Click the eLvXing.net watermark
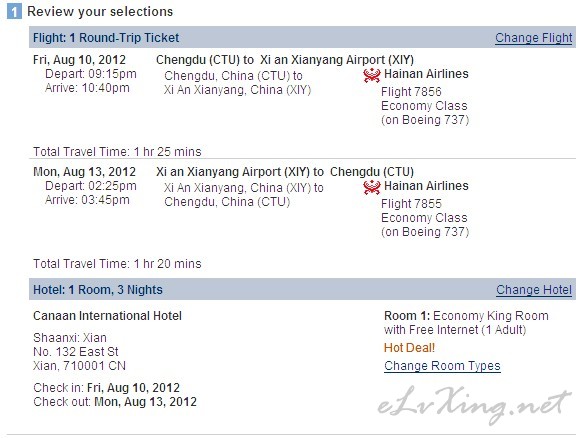This screenshot has width=582, height=438. click(474, 405)
